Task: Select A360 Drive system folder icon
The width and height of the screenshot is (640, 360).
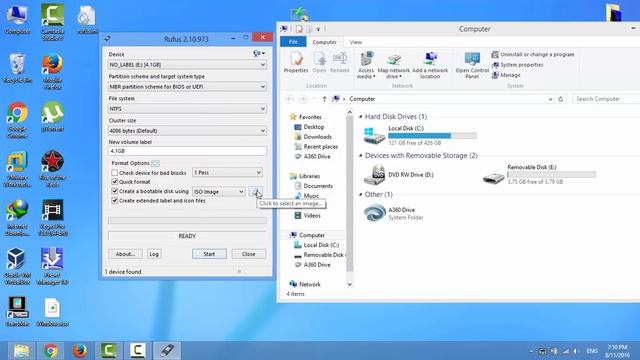Action: pos(374,213)
